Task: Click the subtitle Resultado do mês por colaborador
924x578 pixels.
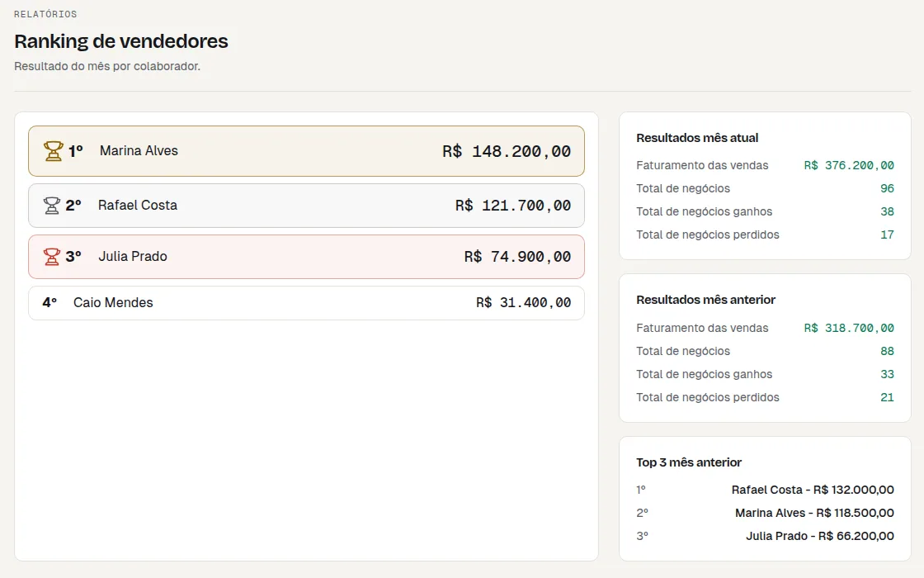Action: coord(107,66)
